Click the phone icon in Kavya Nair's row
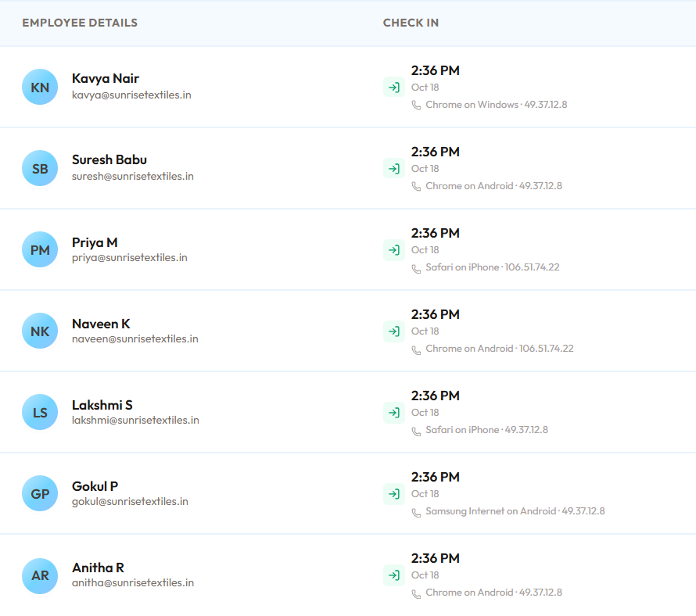The image size is (696, 616). [416, 106]
